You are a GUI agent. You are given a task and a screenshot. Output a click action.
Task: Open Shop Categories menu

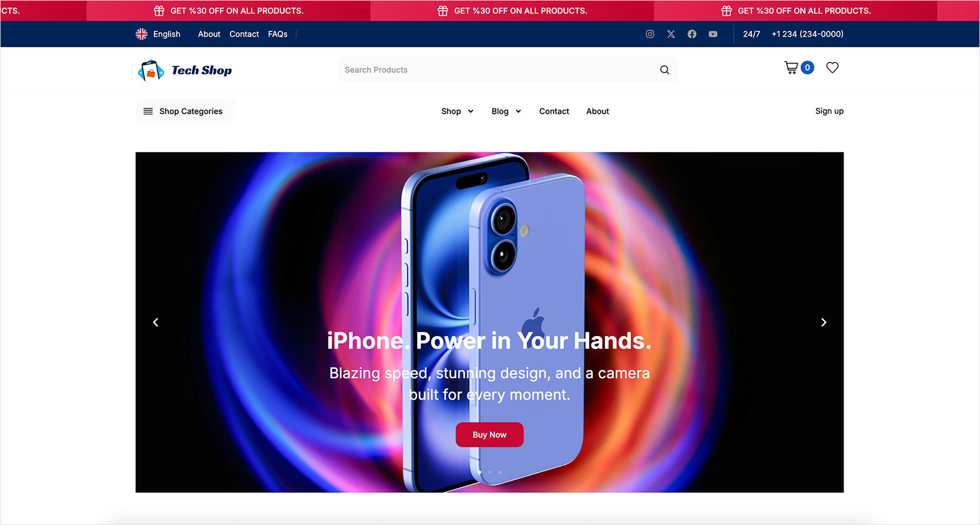point(185,111)
